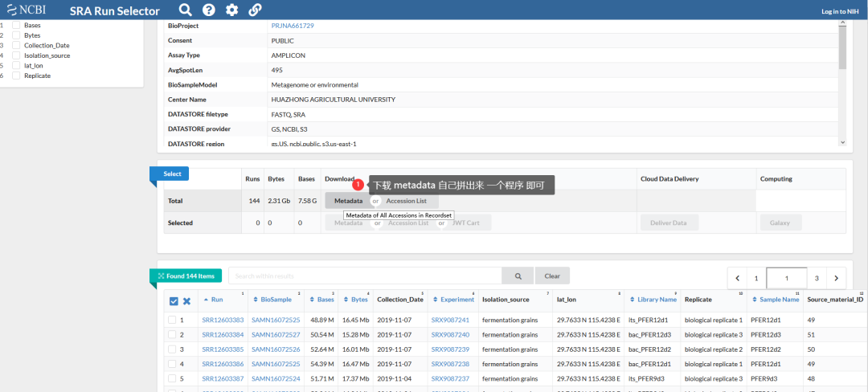Toggle the select-all rows checkbox

click(174, 301)
